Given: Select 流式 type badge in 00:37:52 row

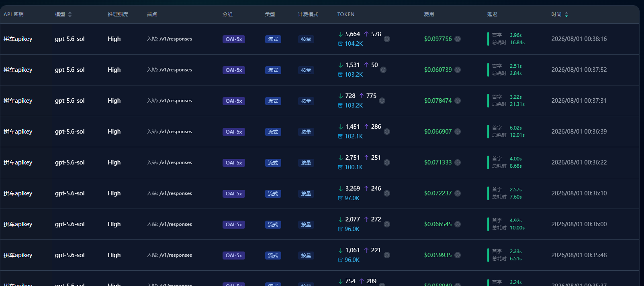Looking at the screenshot, I should tap(273, 70).
